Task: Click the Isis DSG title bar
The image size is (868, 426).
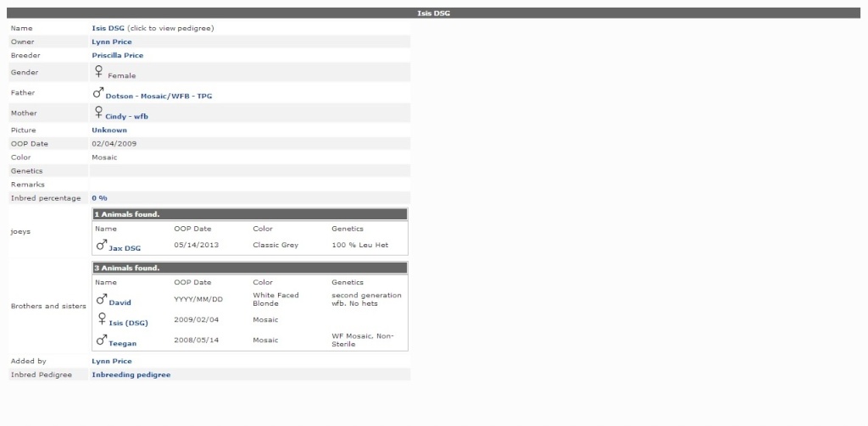Action: (x=433, y=13)
